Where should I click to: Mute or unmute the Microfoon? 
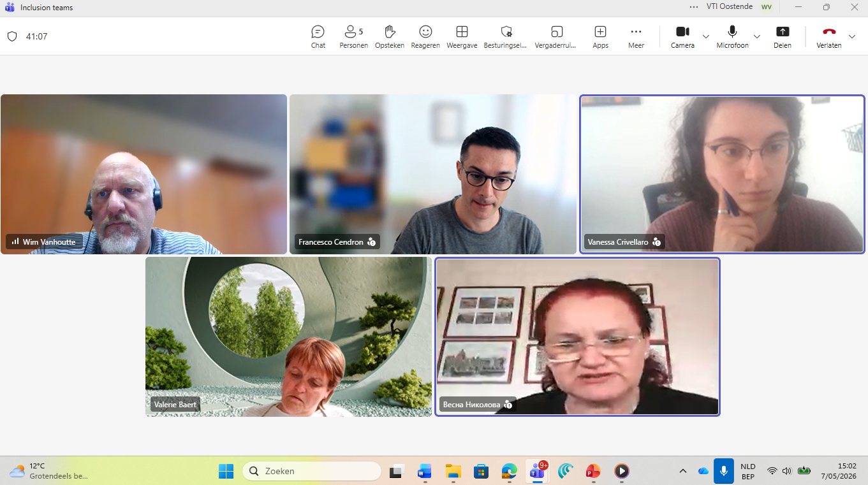tap(732, 36)
